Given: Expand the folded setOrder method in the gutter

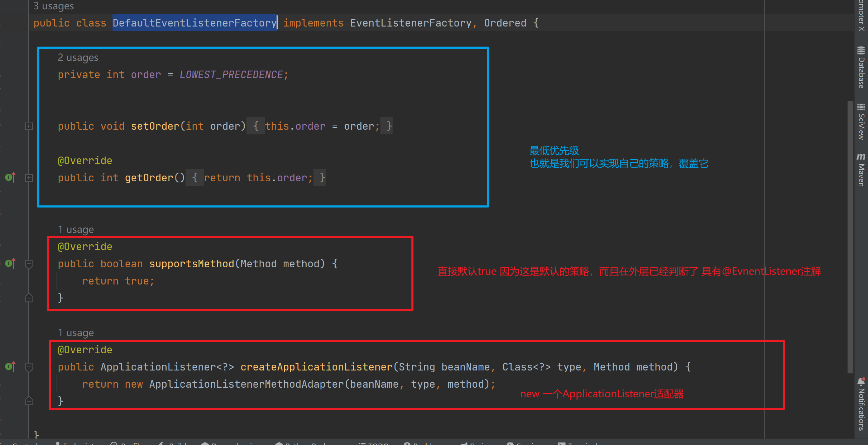Looking at the screenshot, I should [29, 126].
